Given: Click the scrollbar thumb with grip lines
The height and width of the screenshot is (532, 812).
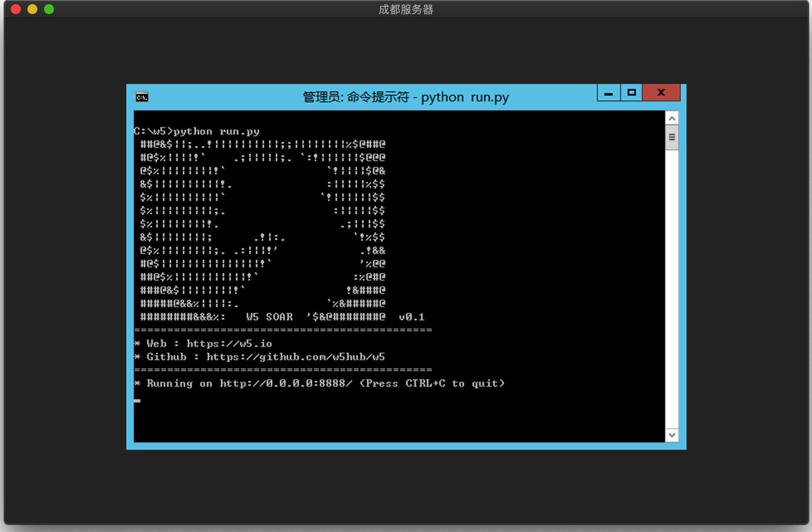Looking at the screenshot, I should coord(672,137).
